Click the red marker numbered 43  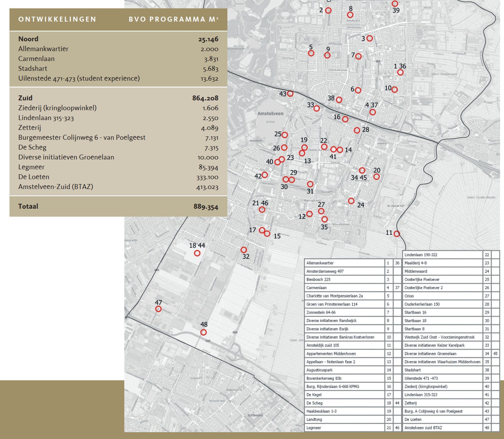point(290,94)
